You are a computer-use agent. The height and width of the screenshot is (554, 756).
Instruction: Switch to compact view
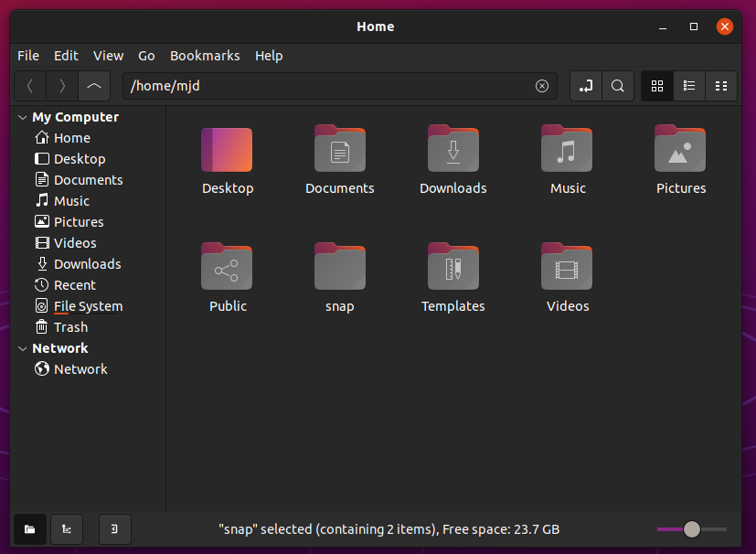pyautogui.click(x=720, y=86)
